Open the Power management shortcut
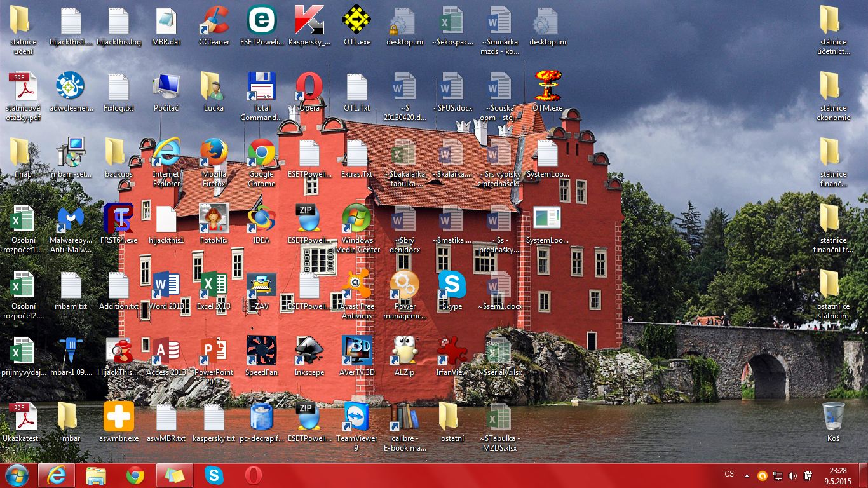The image size is (868, 488). pyautogui.click(x=405, y=295)
